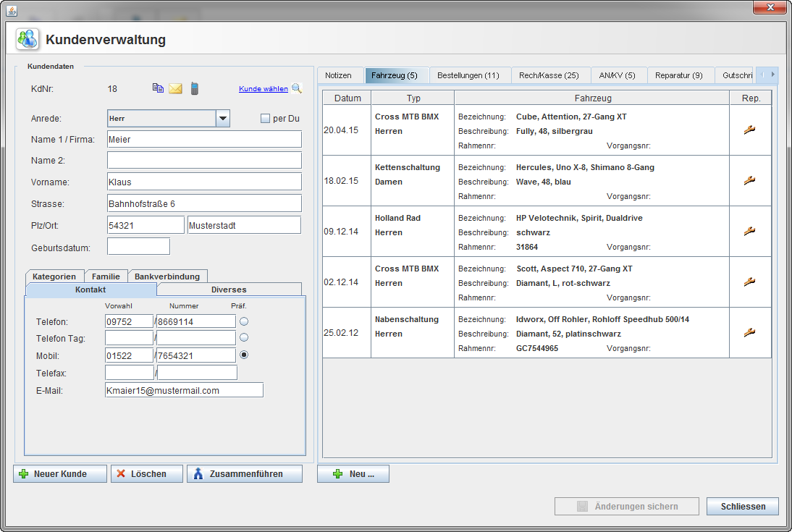Click the magnifier icon beside Kunde wählen

click(296, 89)
